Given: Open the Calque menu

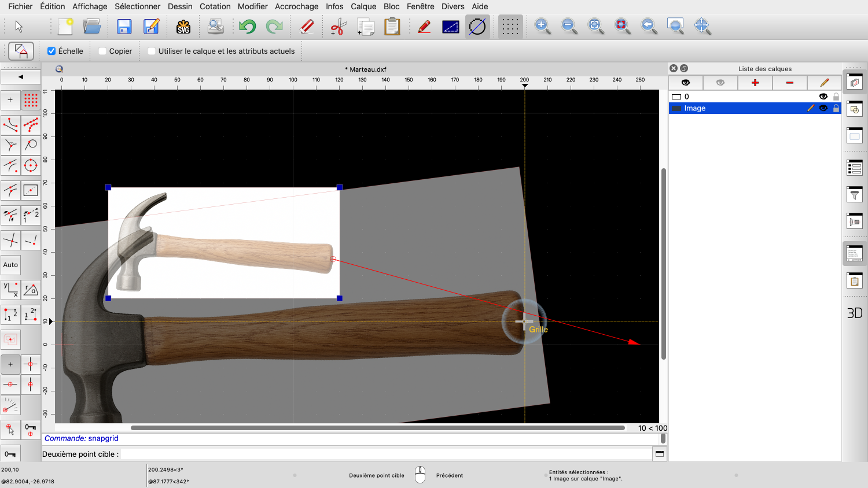Looking at the screenshot, I should (x=363, y=6).
